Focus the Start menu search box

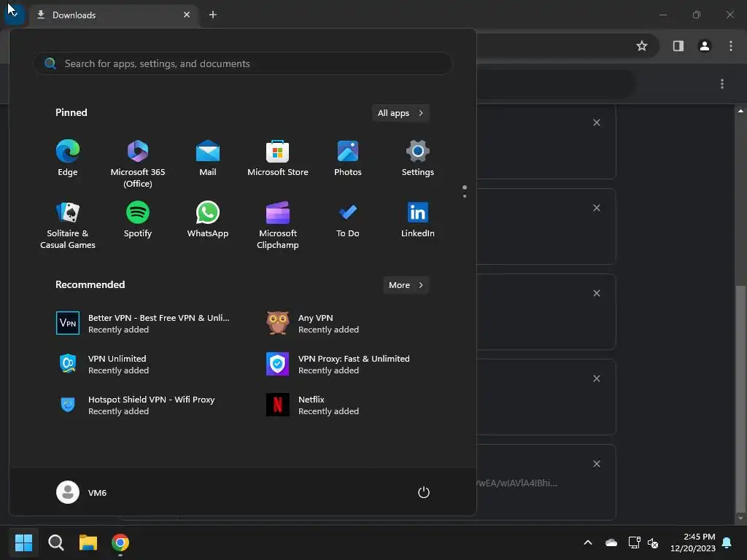pyautogui.click(x=242, y=63)
